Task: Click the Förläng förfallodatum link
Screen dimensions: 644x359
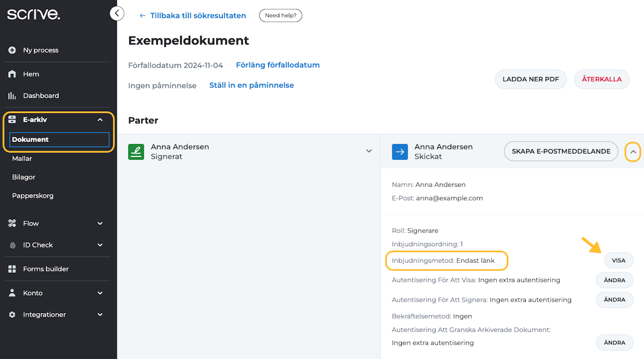Action: (x=278, y=65)
